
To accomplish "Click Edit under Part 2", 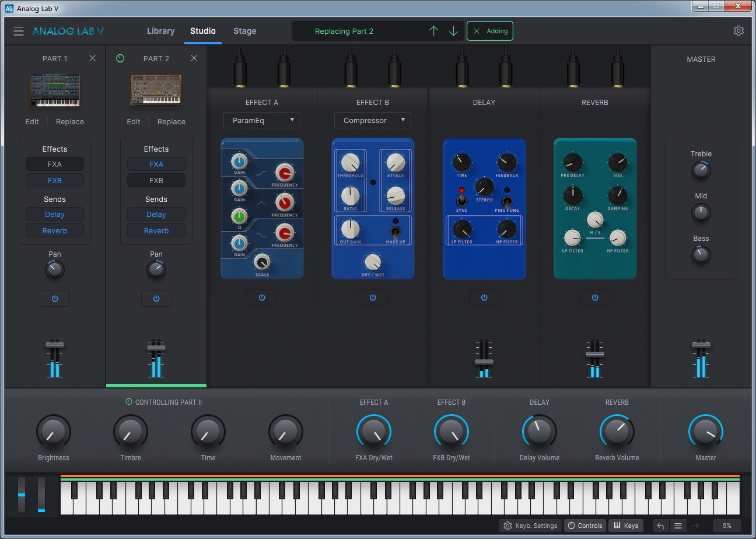I will point(133,121).
